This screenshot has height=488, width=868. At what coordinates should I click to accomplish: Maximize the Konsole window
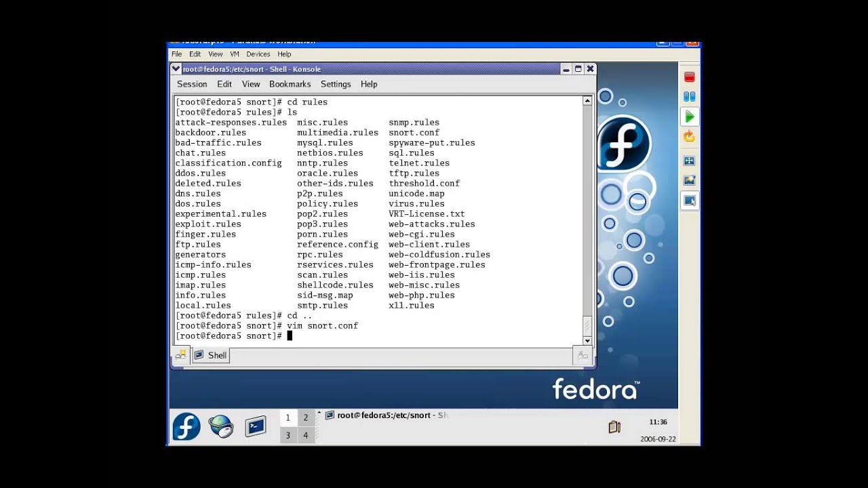[578, 69]
